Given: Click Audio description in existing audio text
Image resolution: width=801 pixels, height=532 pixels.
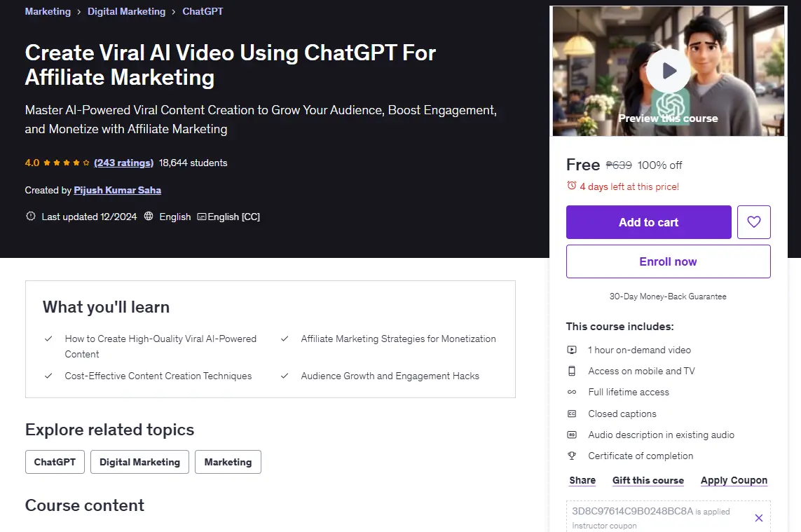Looking at the screenshot, I should tap(661, 435).
